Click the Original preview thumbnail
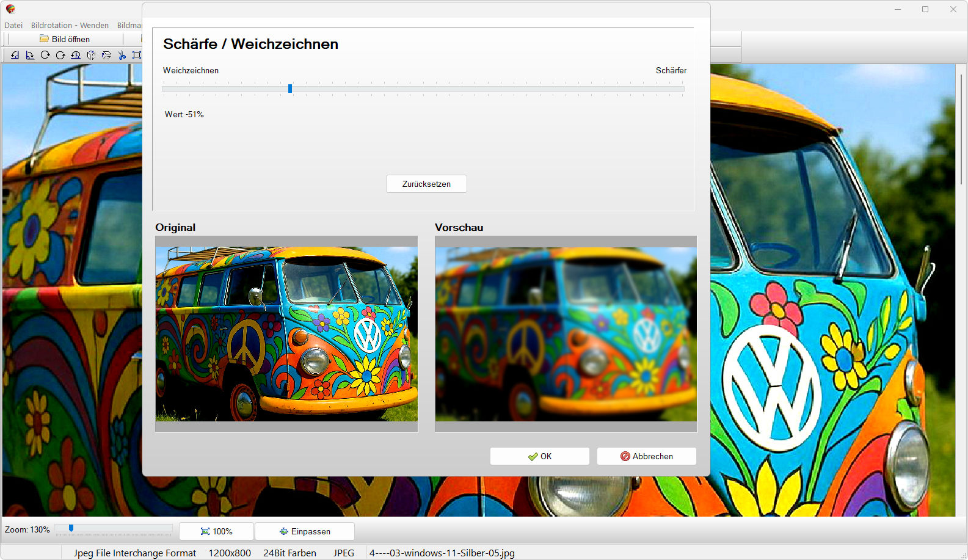 tap(286, 334)
